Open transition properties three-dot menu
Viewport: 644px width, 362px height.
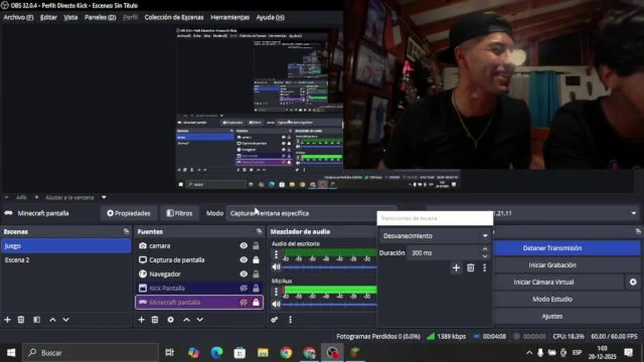click(x=485, y=268)
